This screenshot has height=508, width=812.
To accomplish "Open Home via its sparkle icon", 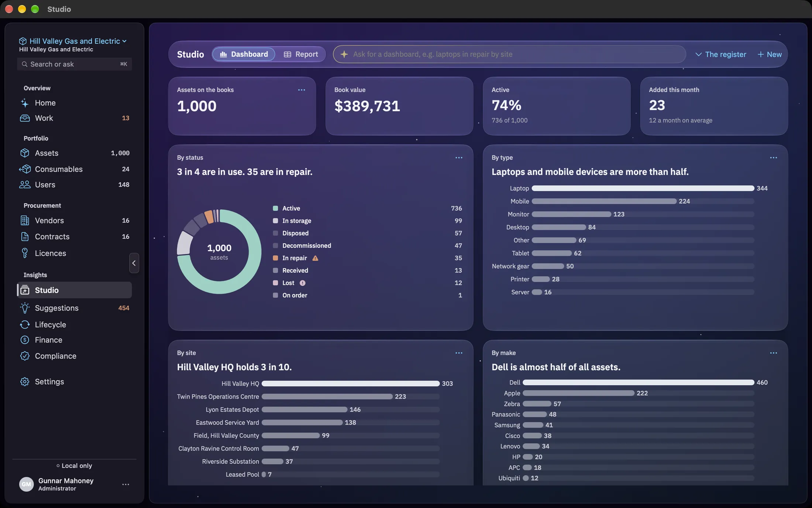I will coord(25,103).
